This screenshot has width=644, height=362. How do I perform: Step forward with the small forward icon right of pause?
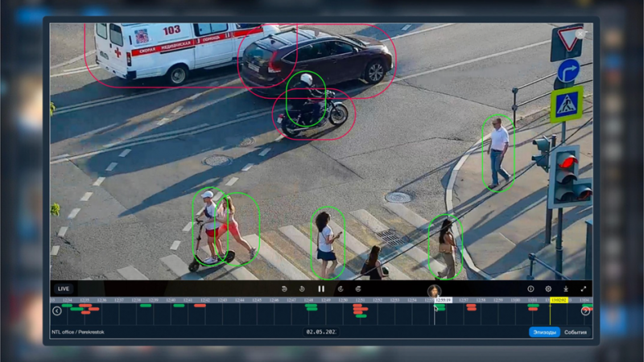pyautogui.click(x=341, y=289)
